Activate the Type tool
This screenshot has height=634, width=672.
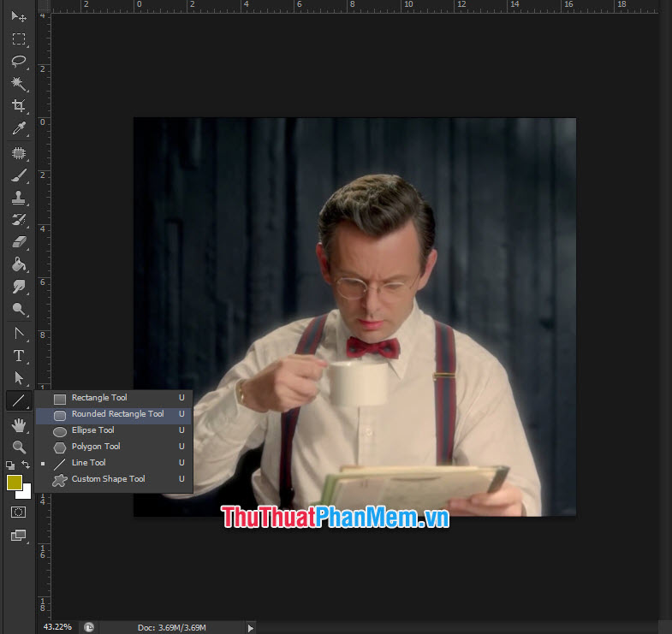coord(19,356)
